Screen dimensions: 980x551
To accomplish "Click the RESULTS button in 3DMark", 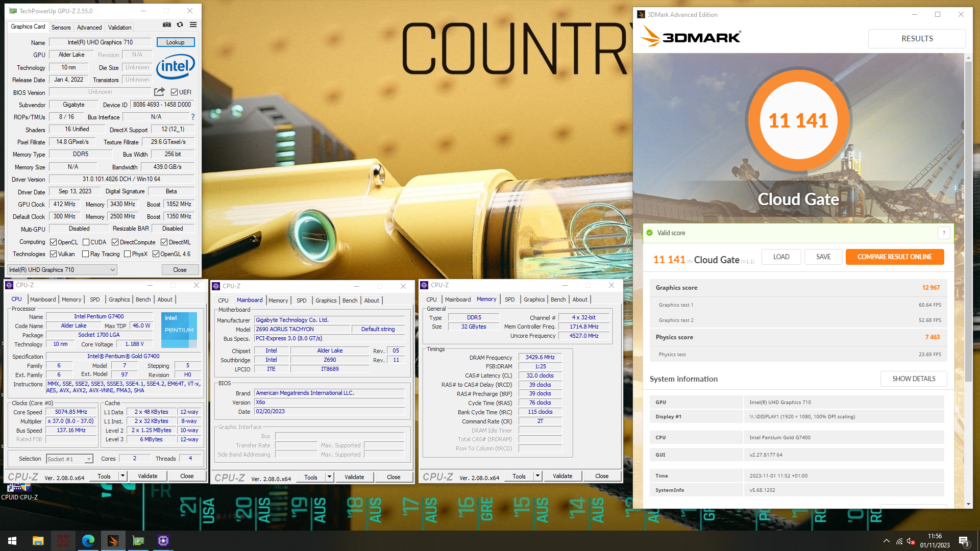I will click(x=917, y=39).
